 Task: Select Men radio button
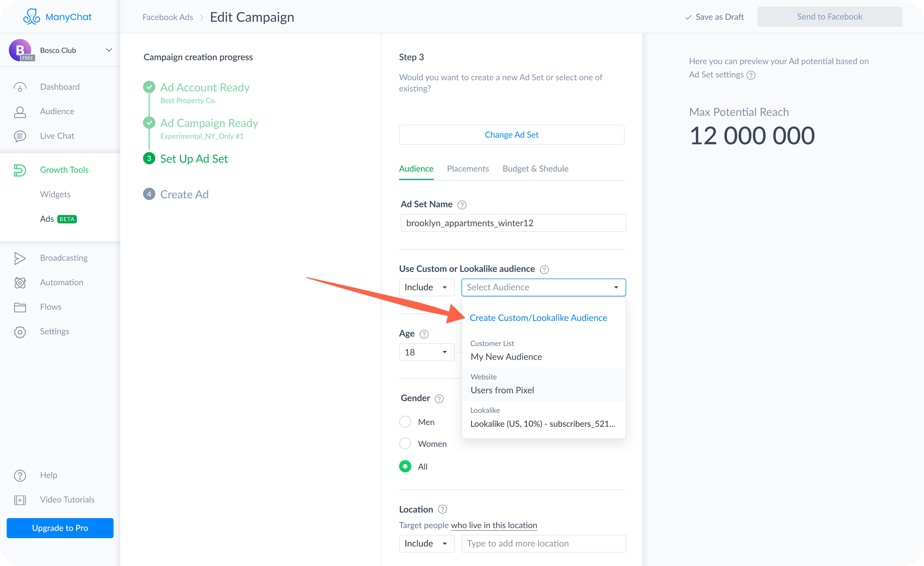405,421
